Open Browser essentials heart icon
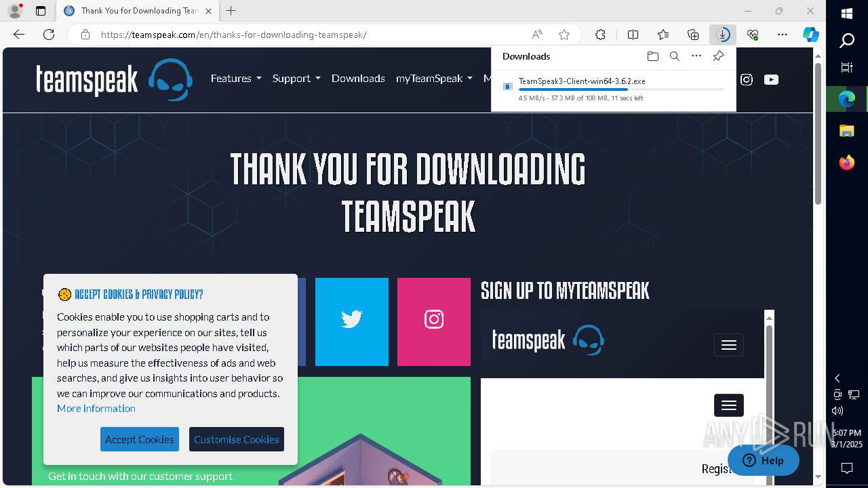The image size is (868, 488). (x=753, y=35)
